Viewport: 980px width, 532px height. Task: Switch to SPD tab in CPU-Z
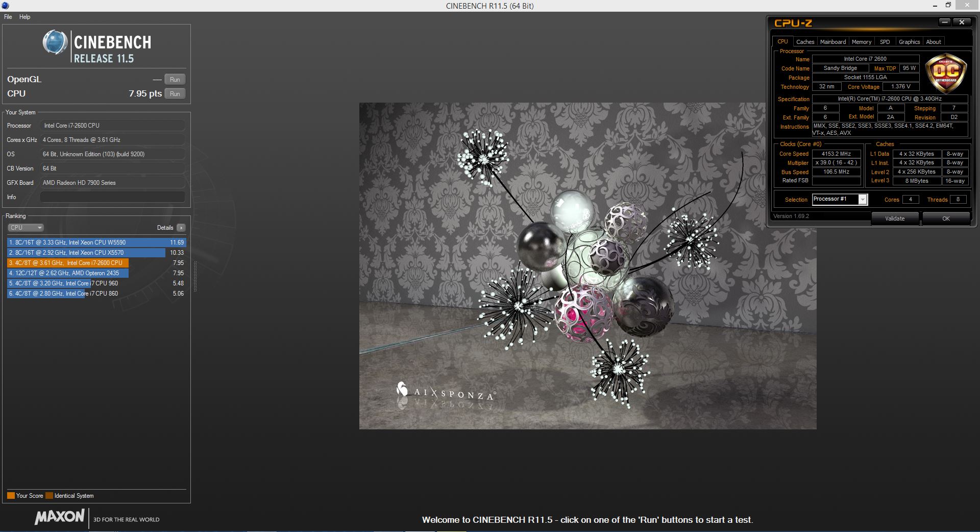tap(885, 42)
